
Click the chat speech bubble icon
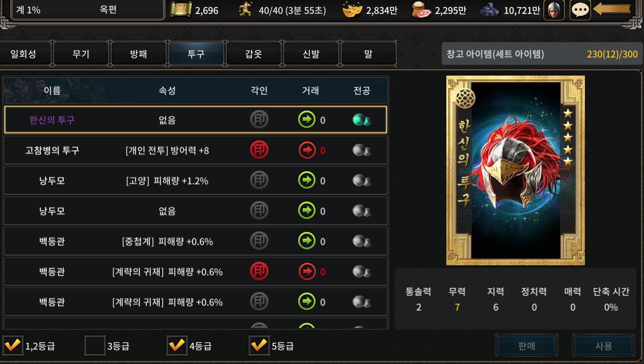580,10
